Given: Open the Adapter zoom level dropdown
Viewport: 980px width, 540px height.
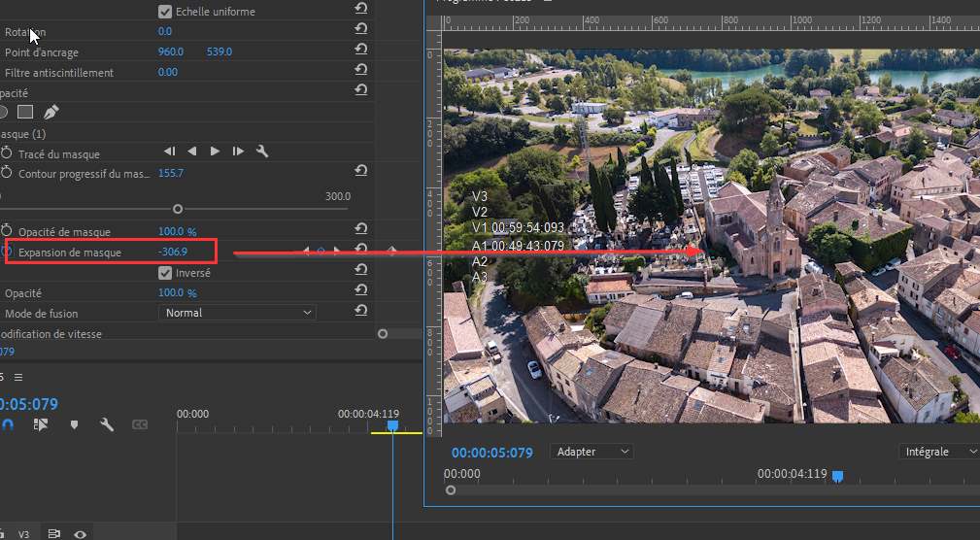Looking at the screenshot, I should 591,452.
